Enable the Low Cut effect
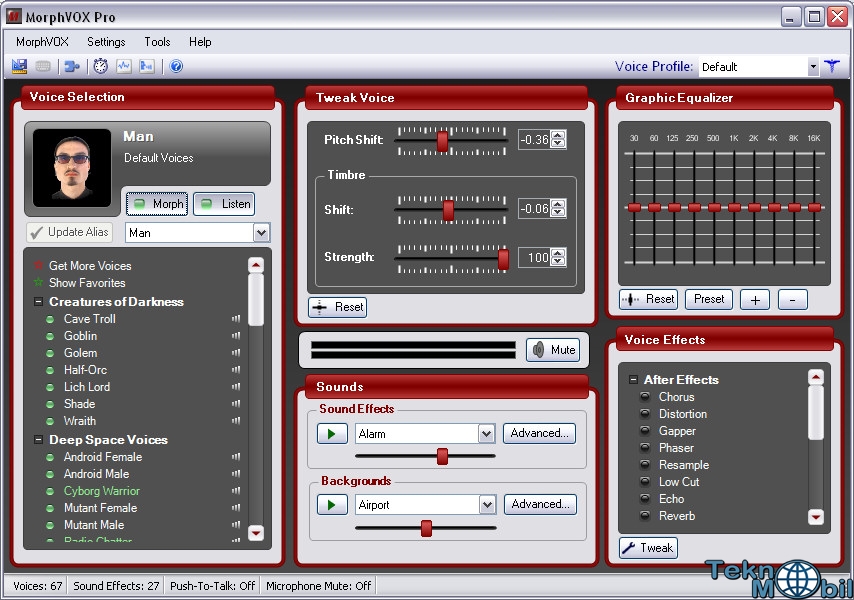This screenshot has width=854, height=600. pyautogui.click(x=645, y=482)
